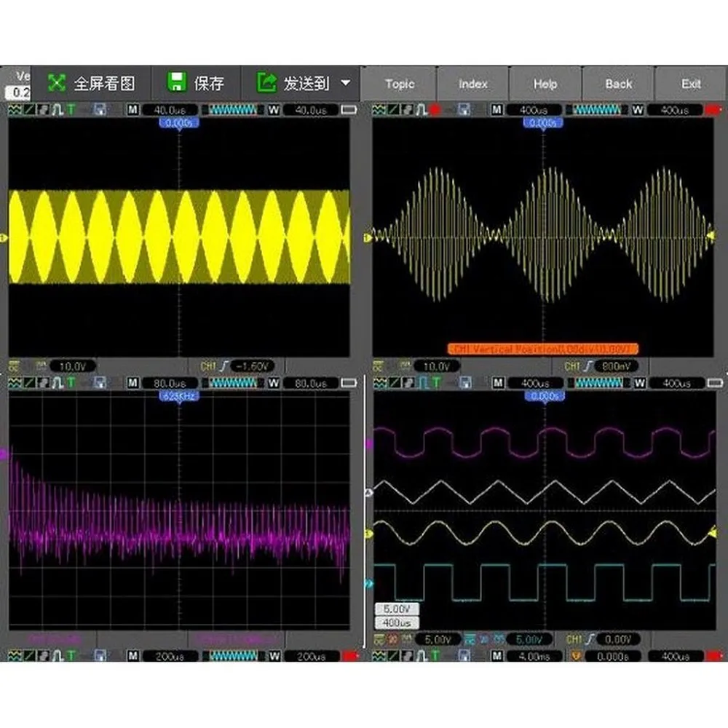
Task: Click the green 发送到 share icon
Action: click(x=266, y=83)
